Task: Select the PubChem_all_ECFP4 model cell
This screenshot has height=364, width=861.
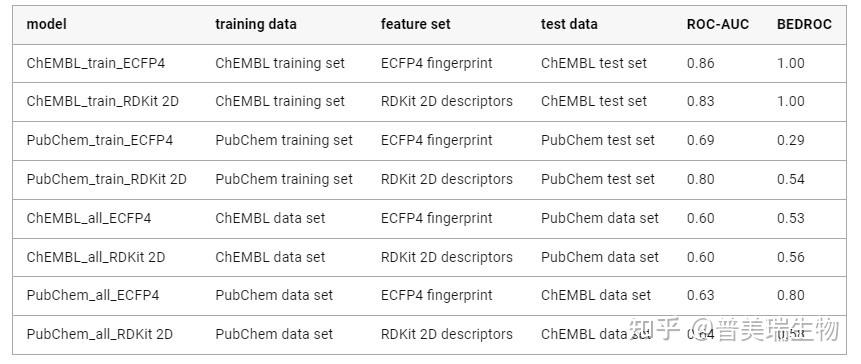Action: point(93,295)
